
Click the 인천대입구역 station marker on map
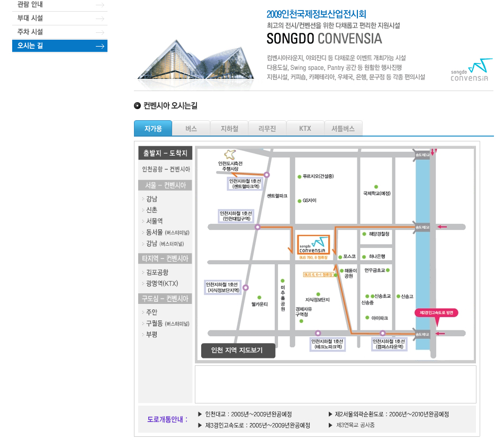[x=257, y=227]
